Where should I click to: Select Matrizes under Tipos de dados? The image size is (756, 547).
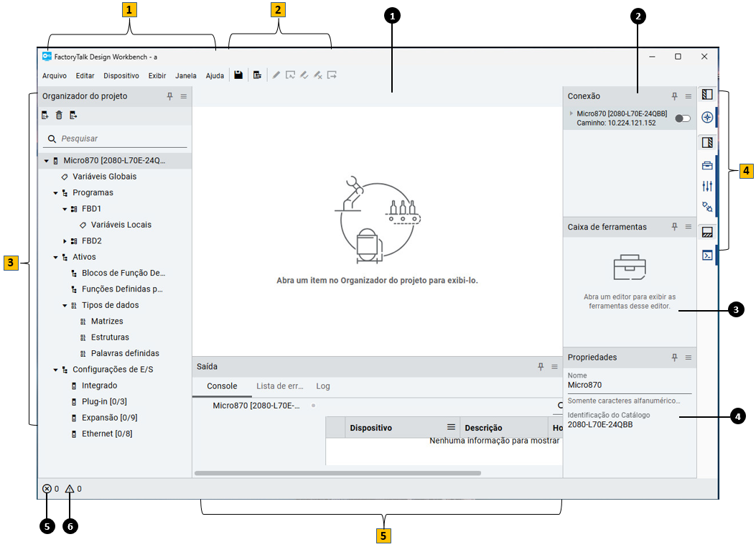(x=107, y=321)
